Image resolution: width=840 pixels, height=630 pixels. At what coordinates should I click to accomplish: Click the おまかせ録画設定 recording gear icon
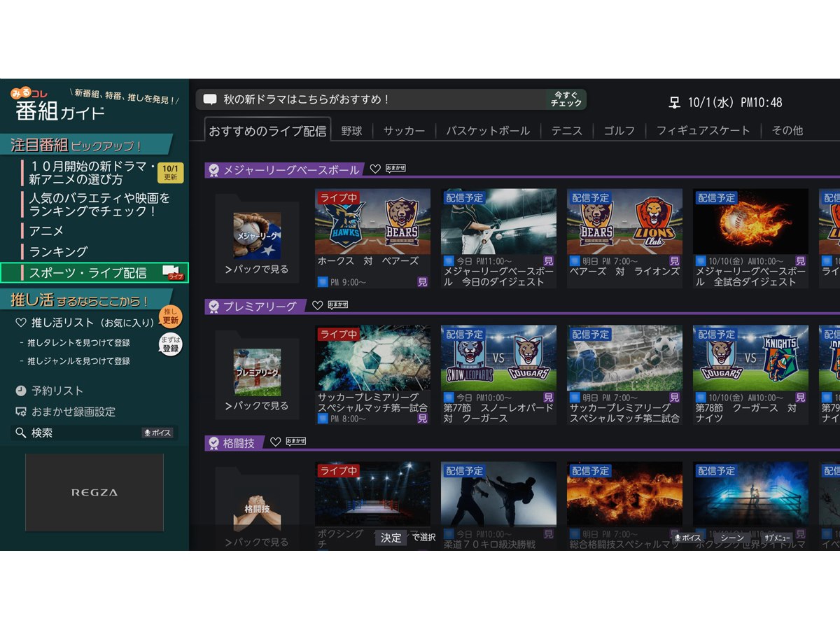point(20,412)
